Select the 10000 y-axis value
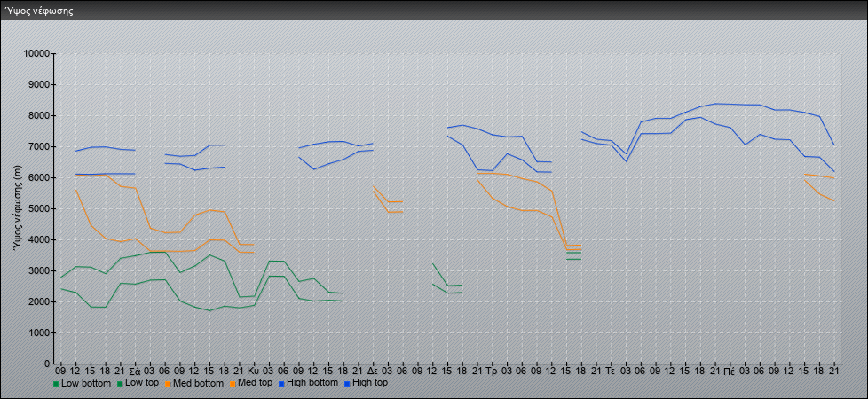 click(x=36, y=54)
